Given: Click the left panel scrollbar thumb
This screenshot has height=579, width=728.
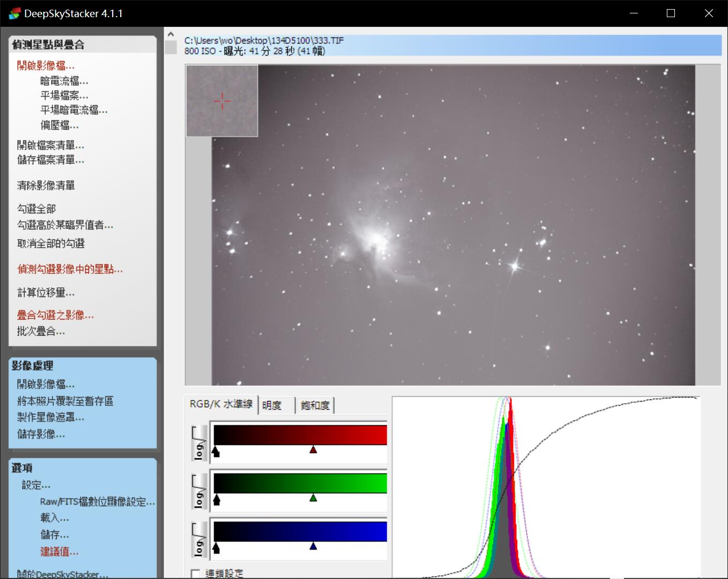Looking at the screenshot, I should [x=171, y=47].
